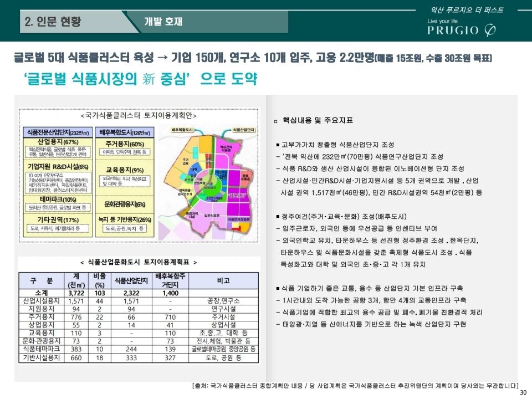The width and height of the screenshot is (532, 399).
Task: Click the '소계' row label
Action: 42,293
